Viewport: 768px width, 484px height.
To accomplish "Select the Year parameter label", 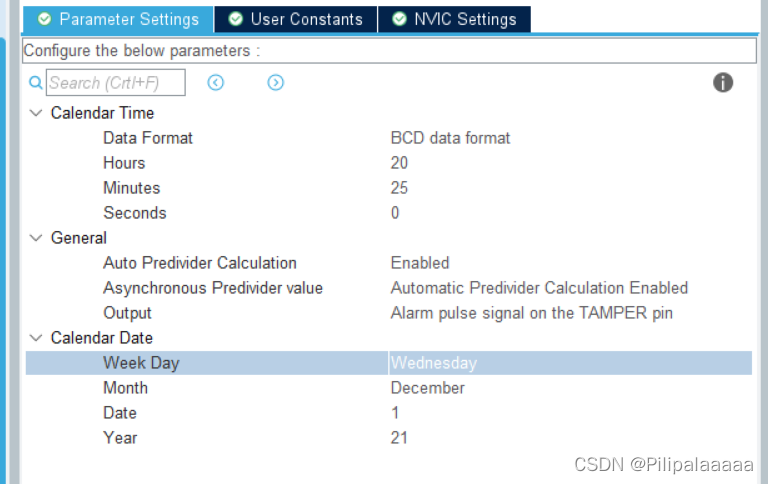I will click(x=120, y=438).
